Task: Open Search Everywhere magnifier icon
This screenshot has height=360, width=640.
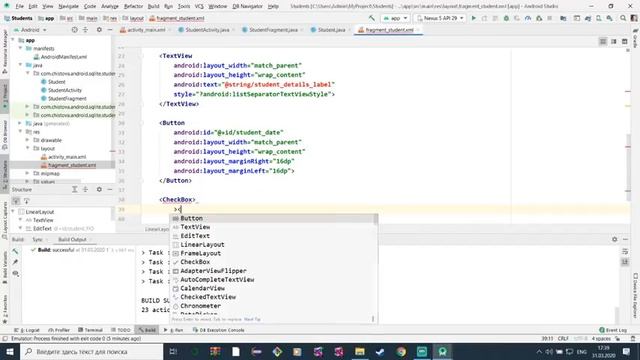Action: click(x=623, y=18)
